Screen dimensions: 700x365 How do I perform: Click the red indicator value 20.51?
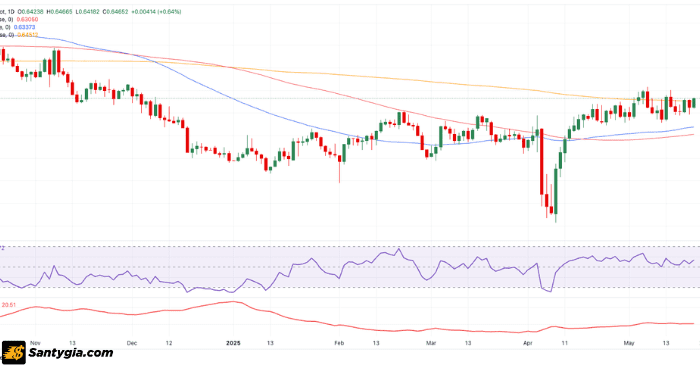9,305
